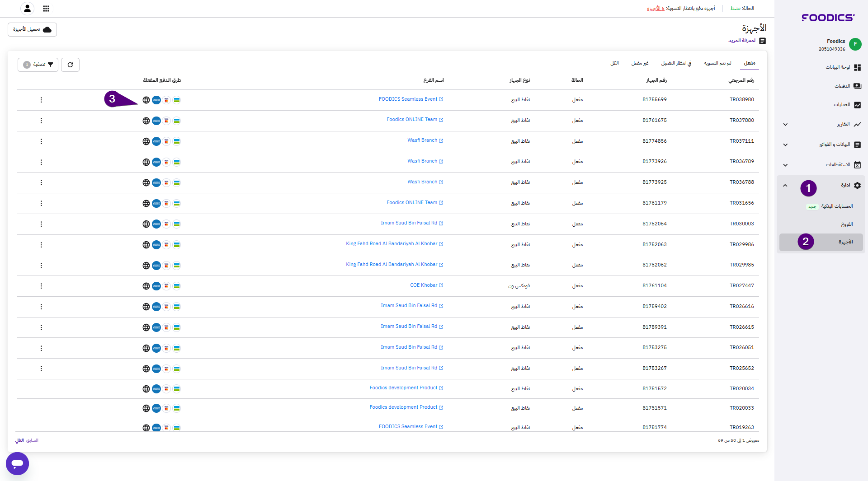Open الحسابات البنكية in sidebar
Viewport: 868px width, 481px height.
(x=837, y=206)
